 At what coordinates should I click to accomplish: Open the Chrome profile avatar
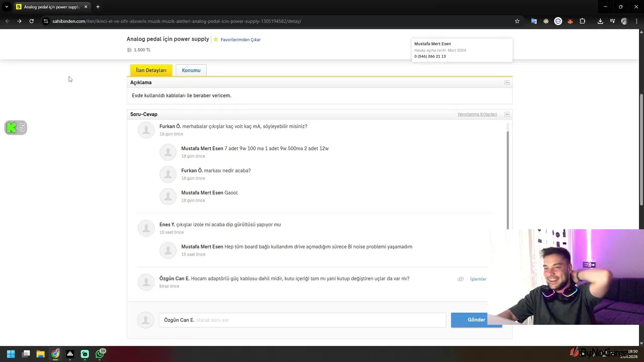click(624, 21)
